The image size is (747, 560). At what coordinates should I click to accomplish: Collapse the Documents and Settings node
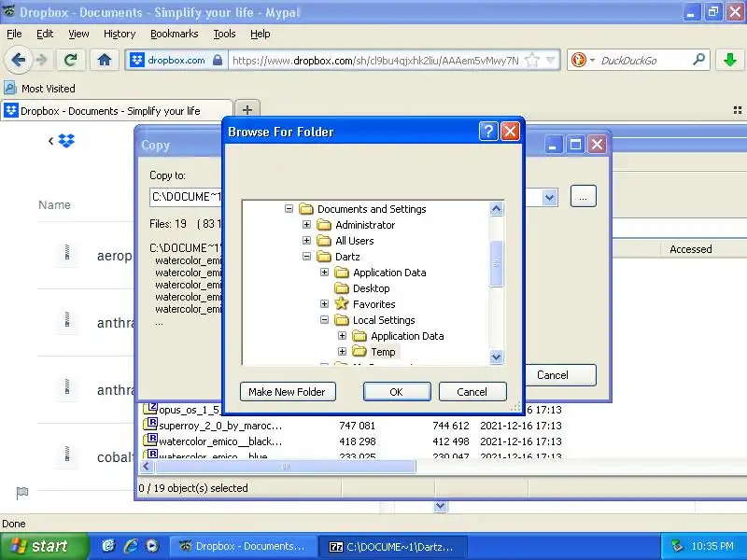coord(289,208)
